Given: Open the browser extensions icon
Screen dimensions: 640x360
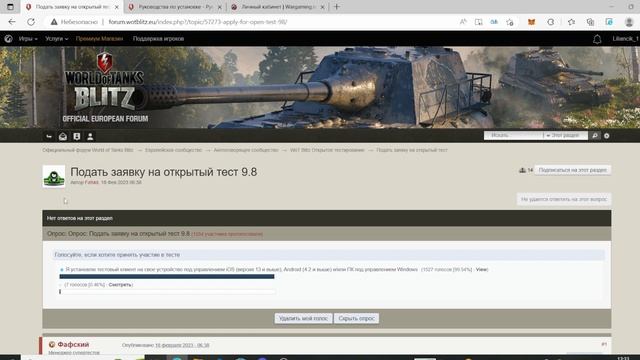Looking at the screenshot, I should coord(551,22).
